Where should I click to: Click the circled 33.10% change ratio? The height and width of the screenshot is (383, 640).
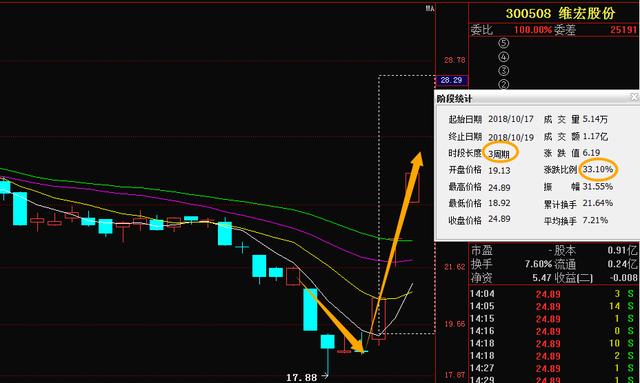pos(598,169)
